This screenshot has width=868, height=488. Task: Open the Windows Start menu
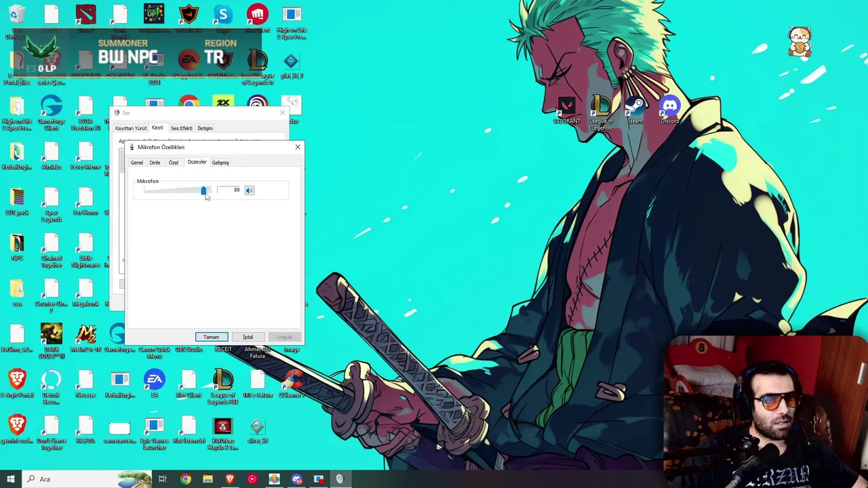pos(10,479)
